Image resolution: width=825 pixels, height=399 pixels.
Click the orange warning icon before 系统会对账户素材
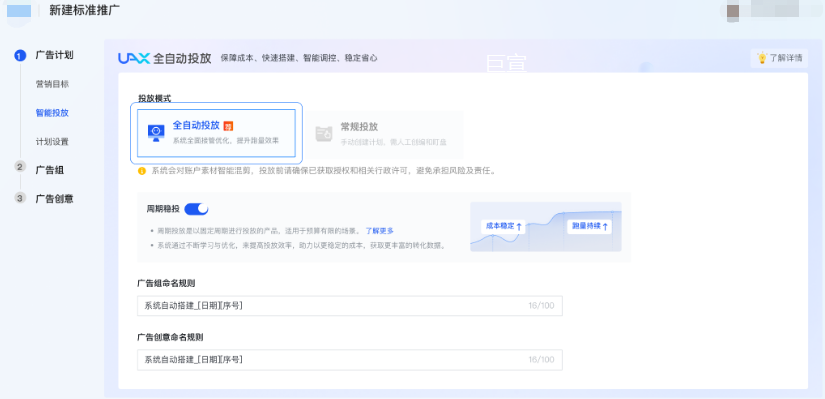click(x=142, y=171)
